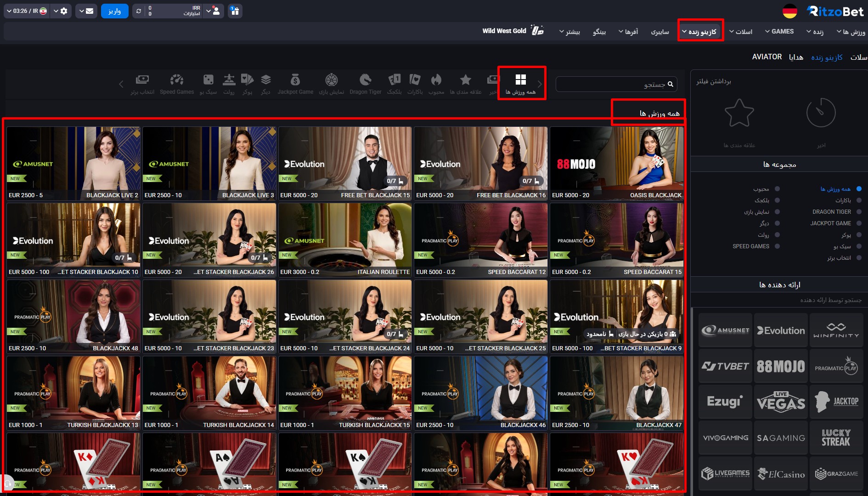
Task: Open the سایبری menu item
Action: pyautogui.click(x=660, y=32)
